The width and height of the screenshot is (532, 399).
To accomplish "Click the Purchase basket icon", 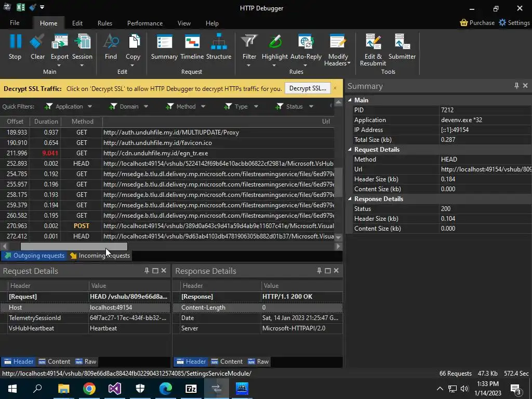I will pos(463,23).
